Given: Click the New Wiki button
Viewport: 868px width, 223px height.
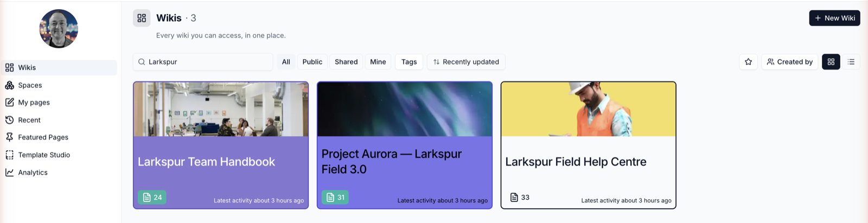Looking at the screenshot, I should pos(834,18).
